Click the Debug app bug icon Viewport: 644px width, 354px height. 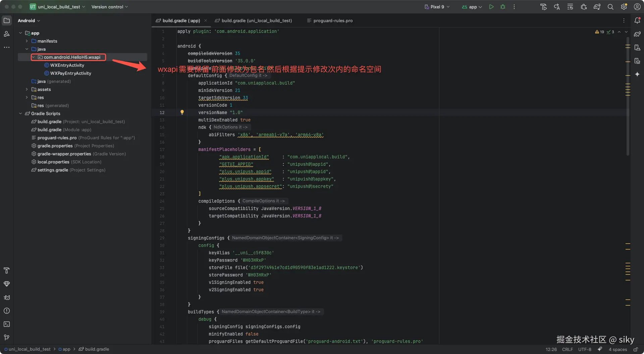[x=502, y=7]
